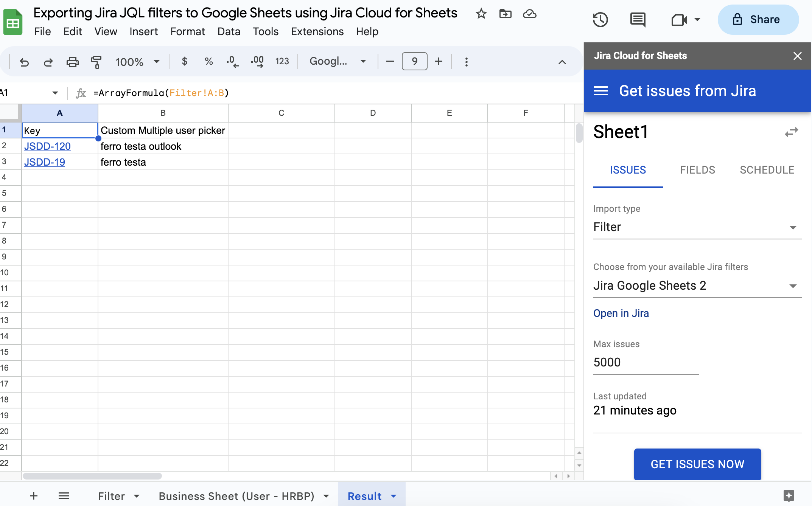This screenshot has height=506, width=812.
Task: Open the number format 123 menu
Action: click(x=282, y=61)
